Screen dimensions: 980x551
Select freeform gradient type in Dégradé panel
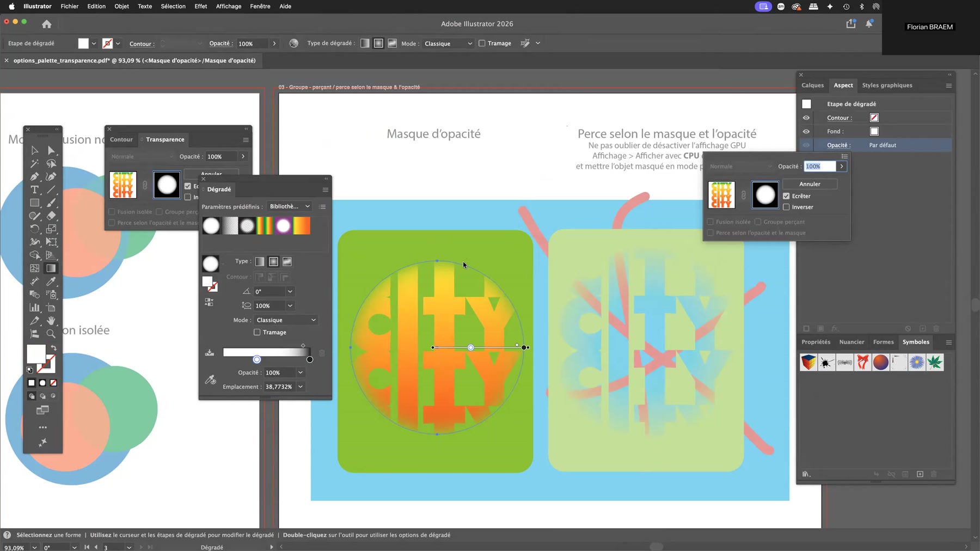287,262
